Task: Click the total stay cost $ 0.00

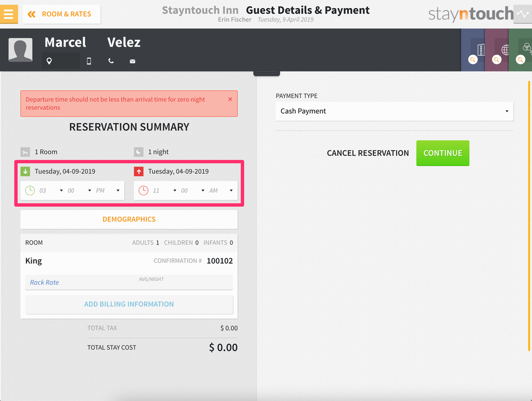Action: pyautogui.click(x=223, y=347)
